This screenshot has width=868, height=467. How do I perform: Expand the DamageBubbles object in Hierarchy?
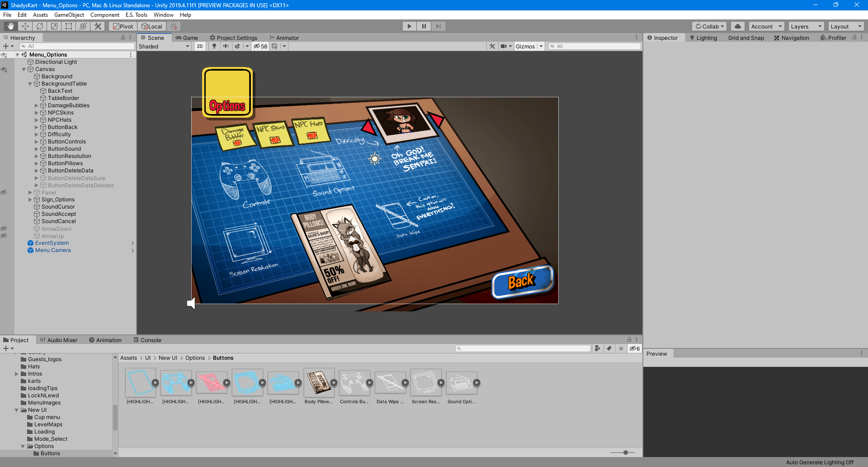click(x=37, y=105)
